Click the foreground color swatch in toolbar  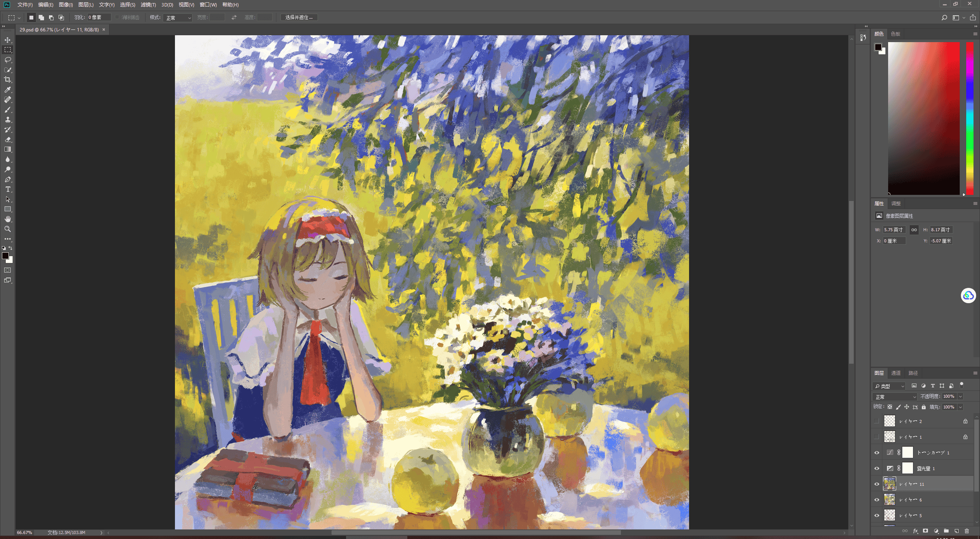5,256
